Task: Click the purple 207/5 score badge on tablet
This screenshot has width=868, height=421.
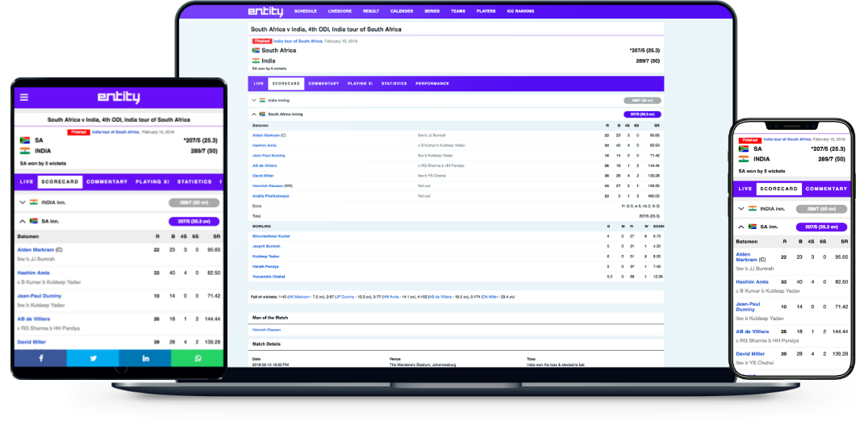Action: pos(194,221)
